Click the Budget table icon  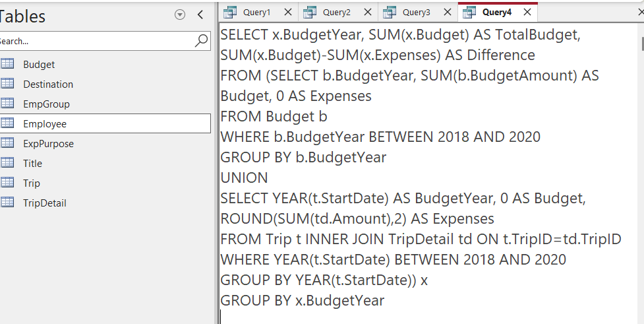click(x=7, y=64)
